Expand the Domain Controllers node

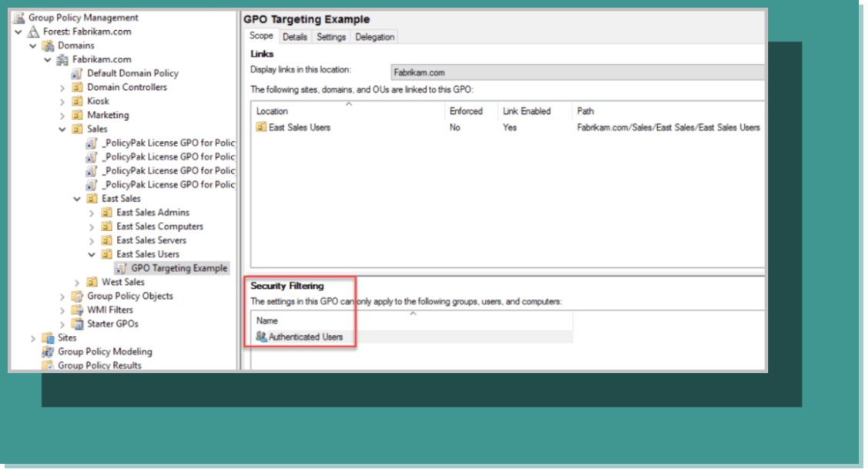[x=62, y=88]
